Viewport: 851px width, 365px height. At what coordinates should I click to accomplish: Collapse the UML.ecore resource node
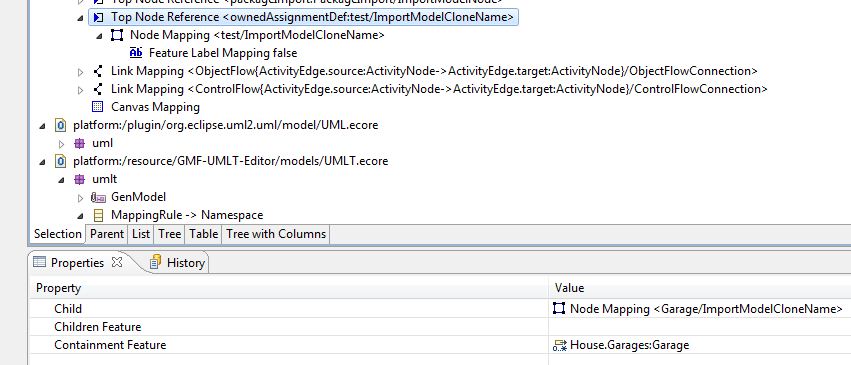click(x=42, y=126)
